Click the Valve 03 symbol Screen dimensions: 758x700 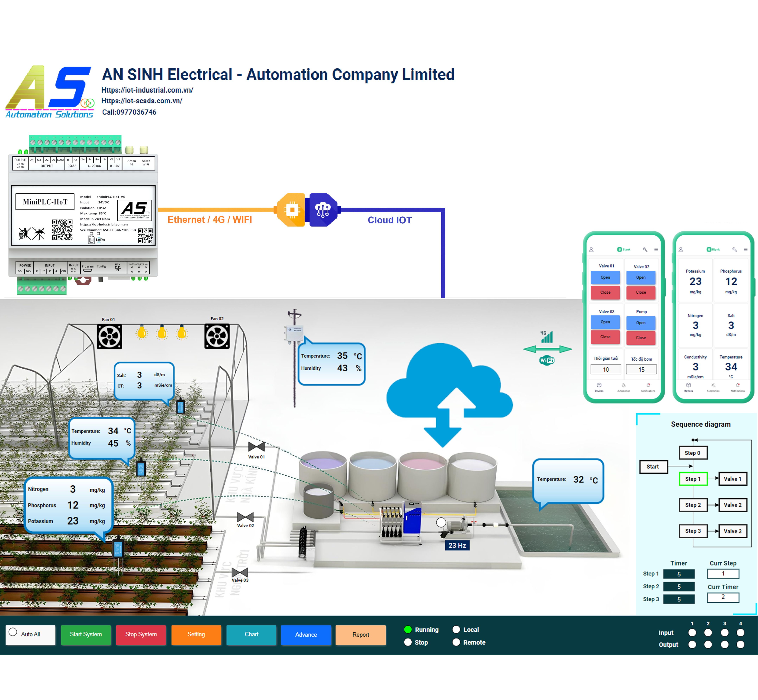(x=240, y=572)
